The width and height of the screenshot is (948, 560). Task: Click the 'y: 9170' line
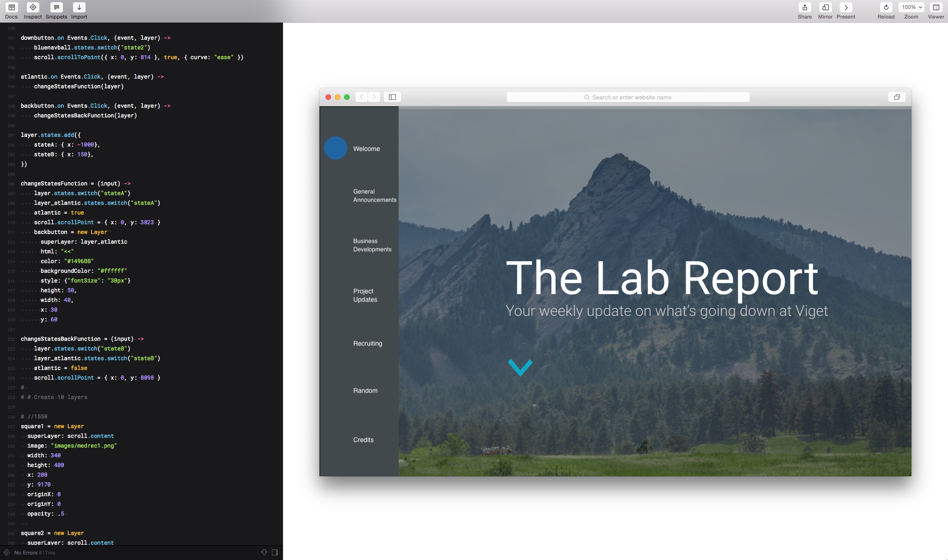tap(39, 485)
